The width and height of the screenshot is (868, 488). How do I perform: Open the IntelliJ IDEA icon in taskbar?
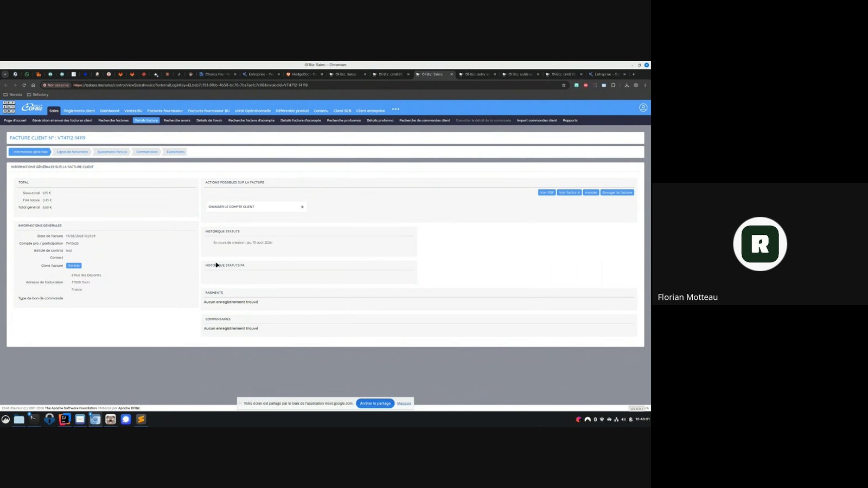pos(65,419)
